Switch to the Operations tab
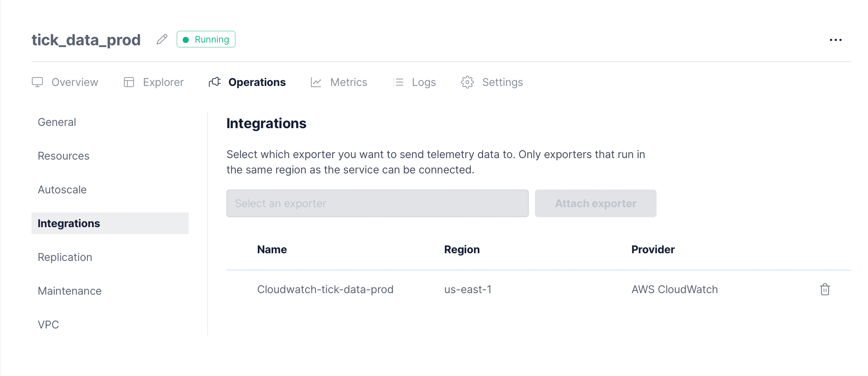 pyautogui.click(x=257, y=82)
